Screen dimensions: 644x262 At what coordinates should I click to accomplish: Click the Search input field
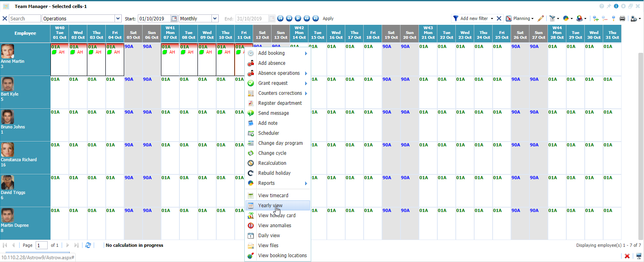[24, 18]
